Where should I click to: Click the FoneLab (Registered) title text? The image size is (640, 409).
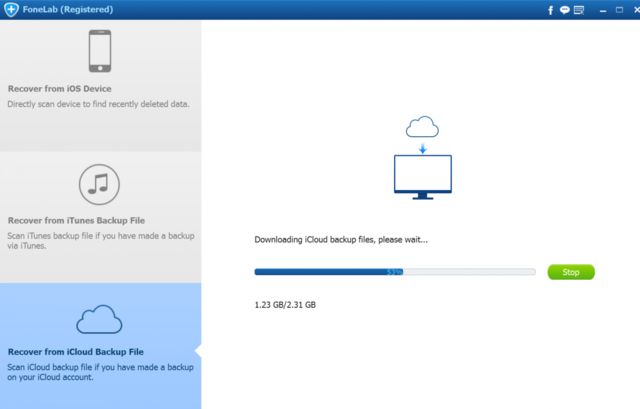(x=68, y=9)
